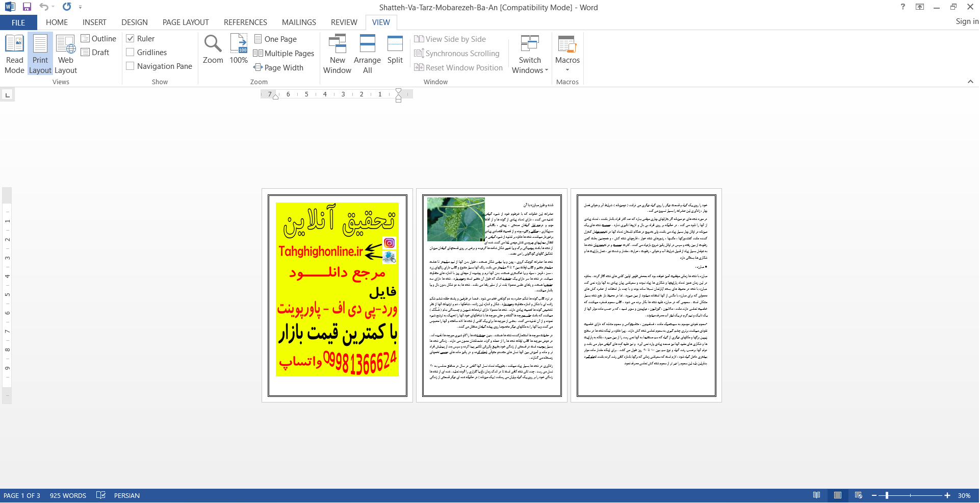Image resolution: width=980 pixels, height=503 pixels.
Task: Click Reset Window Position
Action: point(458,68)
